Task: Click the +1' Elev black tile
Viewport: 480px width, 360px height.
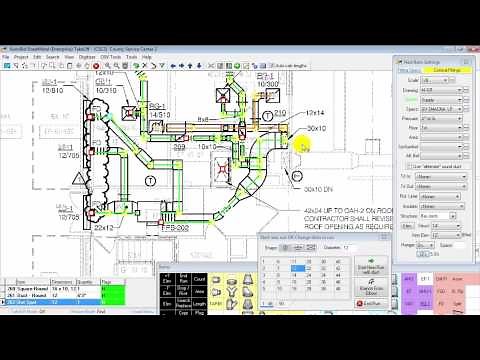Action: [167, 279]
